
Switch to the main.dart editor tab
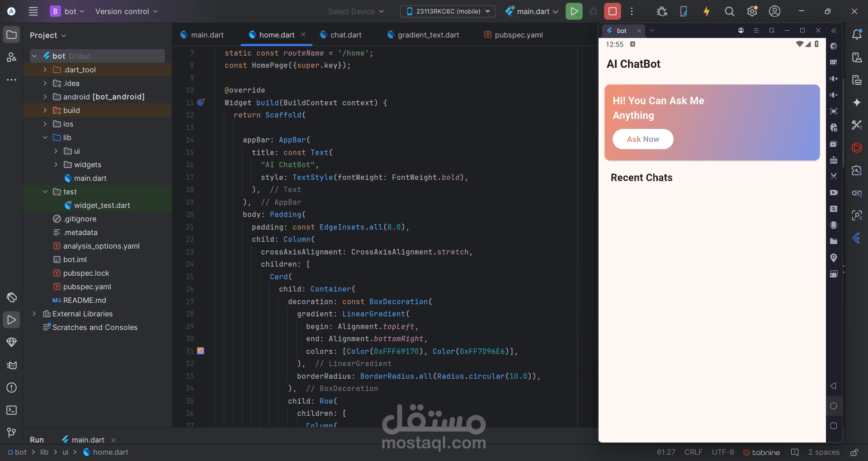[x=202, y=35]
